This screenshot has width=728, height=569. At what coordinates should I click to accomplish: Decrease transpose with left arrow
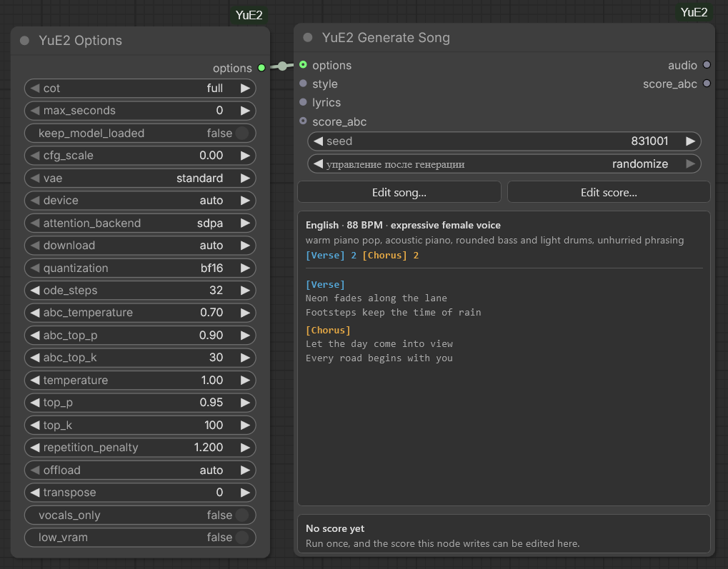pos(35,493)
